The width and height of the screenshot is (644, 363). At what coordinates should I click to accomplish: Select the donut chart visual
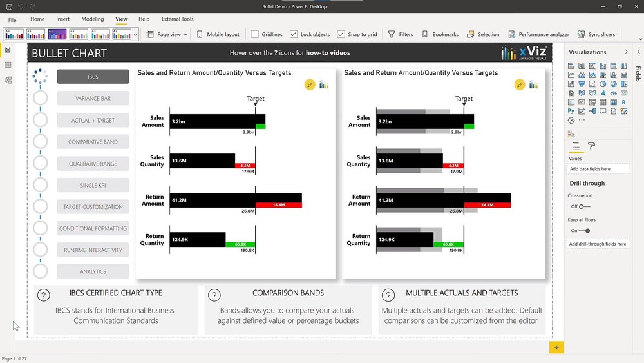click(614, 84)
